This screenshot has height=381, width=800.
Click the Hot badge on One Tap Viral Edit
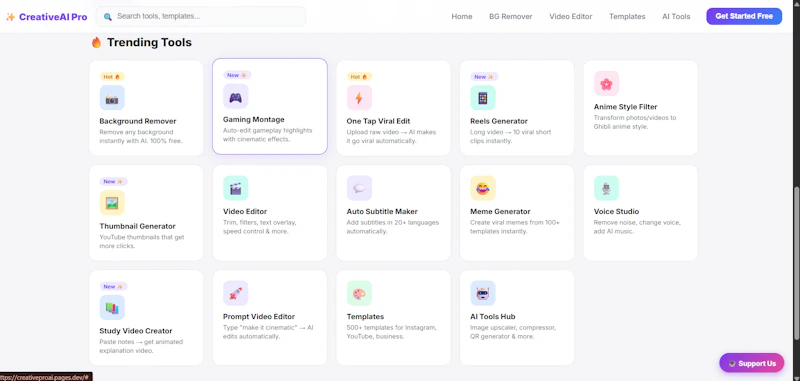(x=359, y=77)
